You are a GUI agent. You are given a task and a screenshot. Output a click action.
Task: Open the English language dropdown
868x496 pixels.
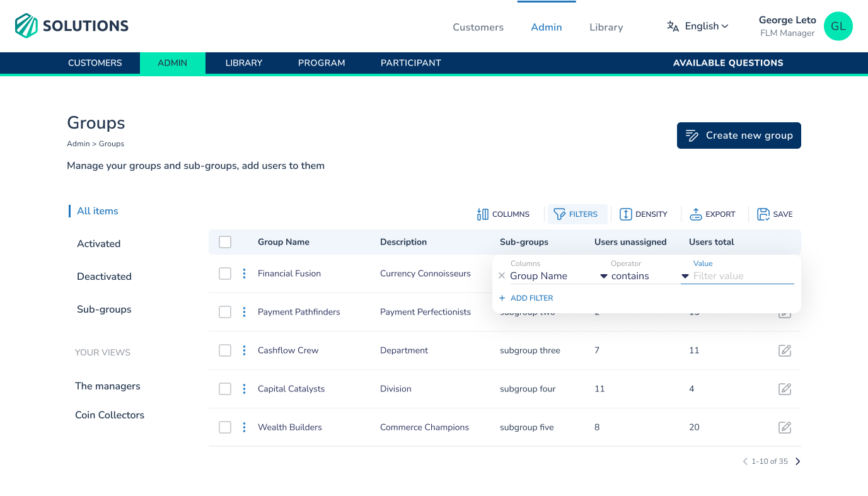707,26
